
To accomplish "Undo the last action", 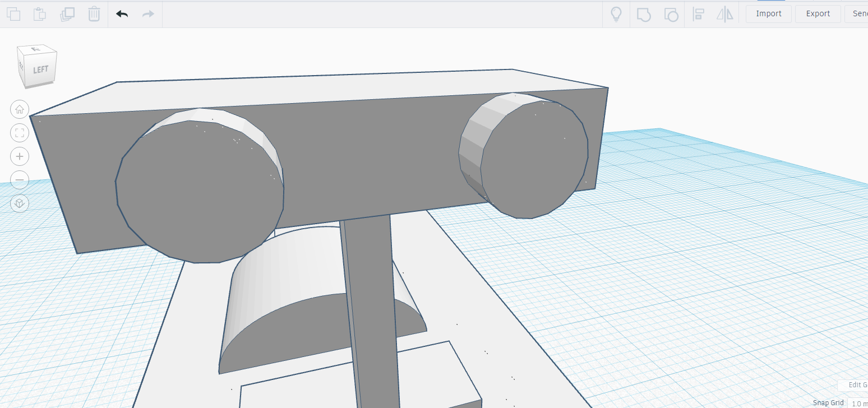I will click(x=122, y=14).
